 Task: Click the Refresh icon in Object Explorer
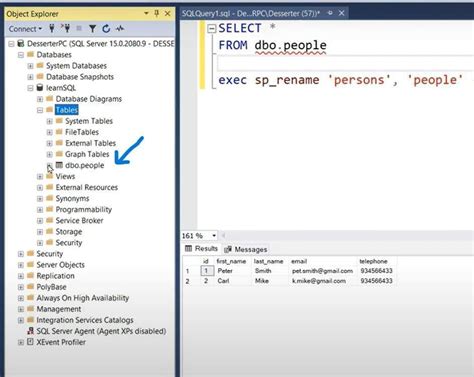click(106, 29)
